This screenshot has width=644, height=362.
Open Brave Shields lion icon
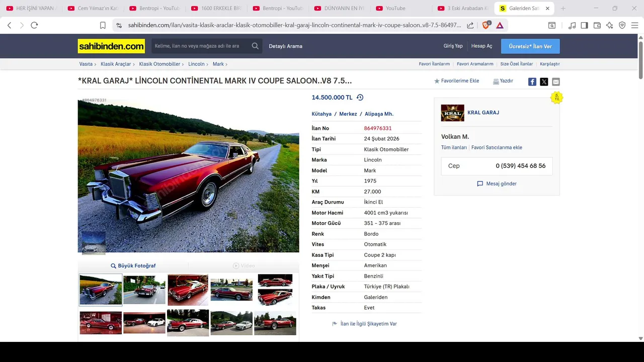[x=487, y=25]
